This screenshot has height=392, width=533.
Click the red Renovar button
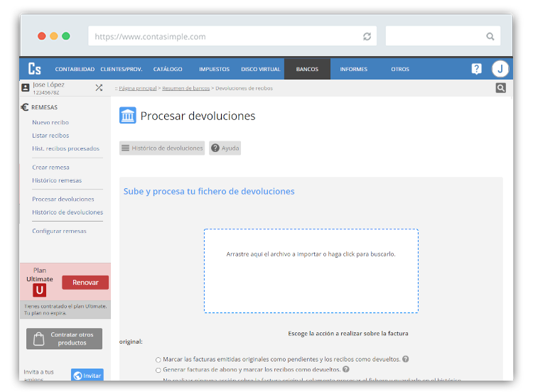coord(85,282)
